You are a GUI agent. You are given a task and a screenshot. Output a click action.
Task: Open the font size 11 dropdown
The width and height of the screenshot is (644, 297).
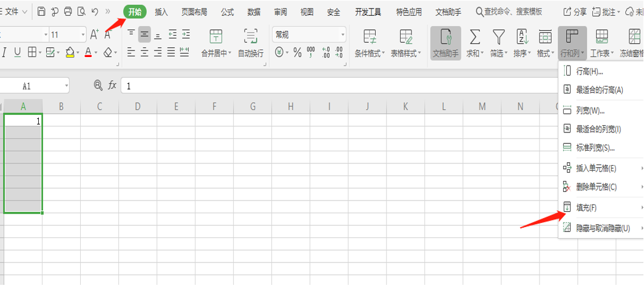click(x=83, y=35)
